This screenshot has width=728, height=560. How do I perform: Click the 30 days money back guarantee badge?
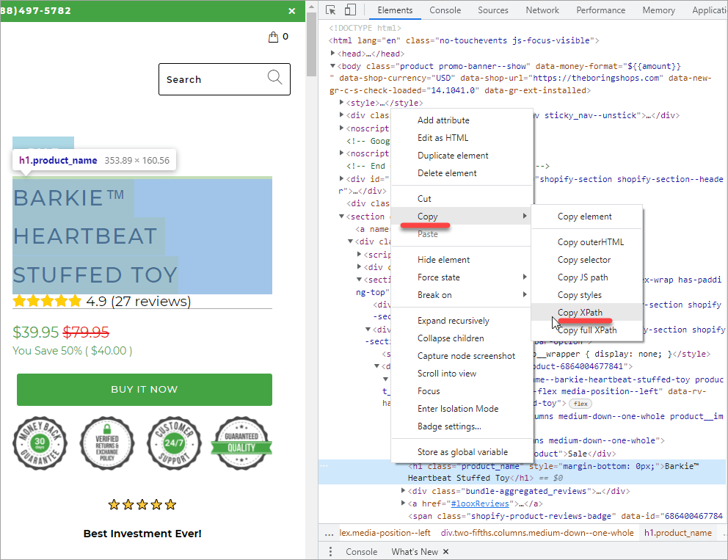pyautogui.click(x=40, y=443)
